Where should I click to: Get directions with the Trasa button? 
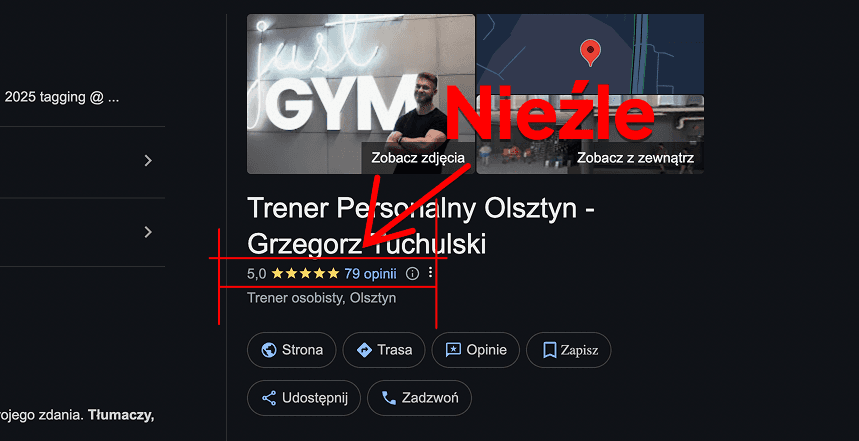pos(384,350)
